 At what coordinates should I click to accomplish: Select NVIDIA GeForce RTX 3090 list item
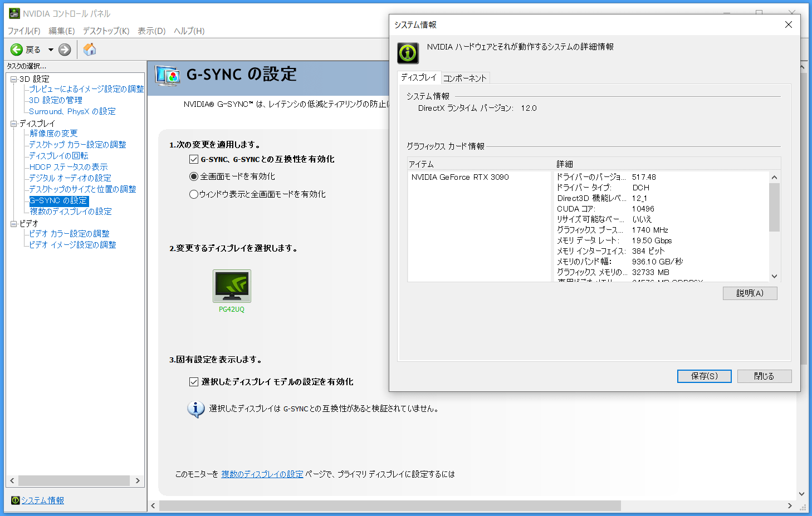coord(460,177)
